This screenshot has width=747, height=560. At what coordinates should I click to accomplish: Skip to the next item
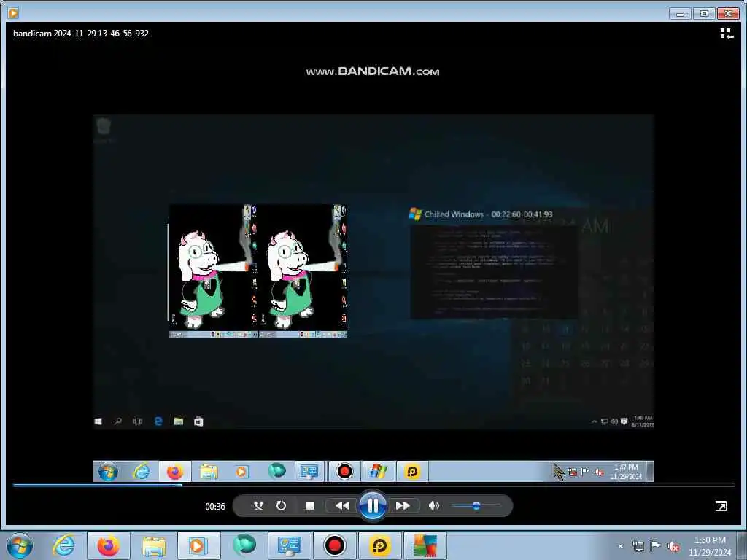403,506
